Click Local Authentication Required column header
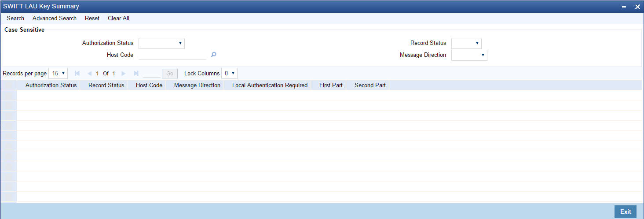The image size is (644, 219). click(270, 85)
